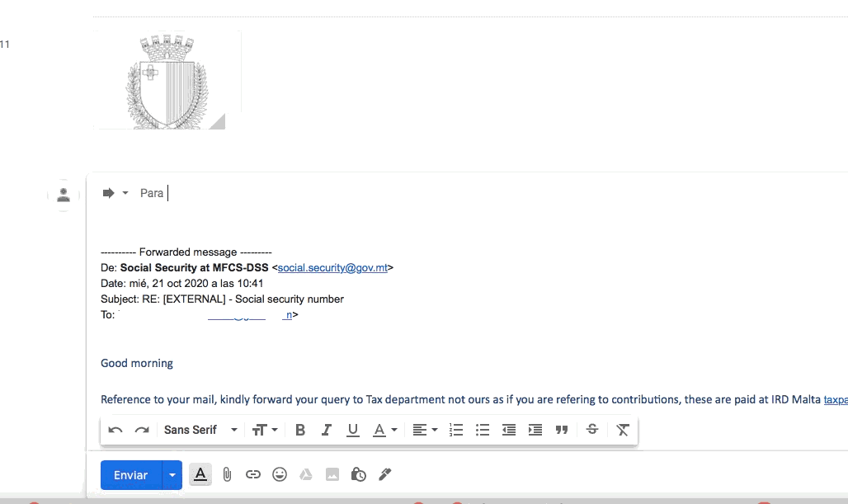Open text size dropdown

click(265, 430)
